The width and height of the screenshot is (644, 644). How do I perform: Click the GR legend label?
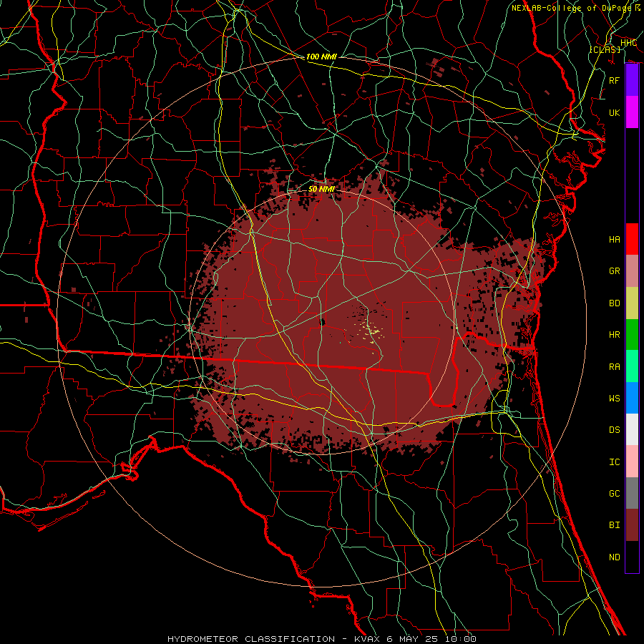pyautogui.click(x=614, y=271)
